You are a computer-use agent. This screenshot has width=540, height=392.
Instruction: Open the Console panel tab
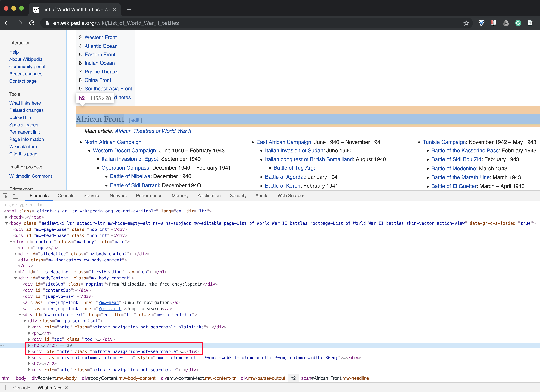coord(66,196)
